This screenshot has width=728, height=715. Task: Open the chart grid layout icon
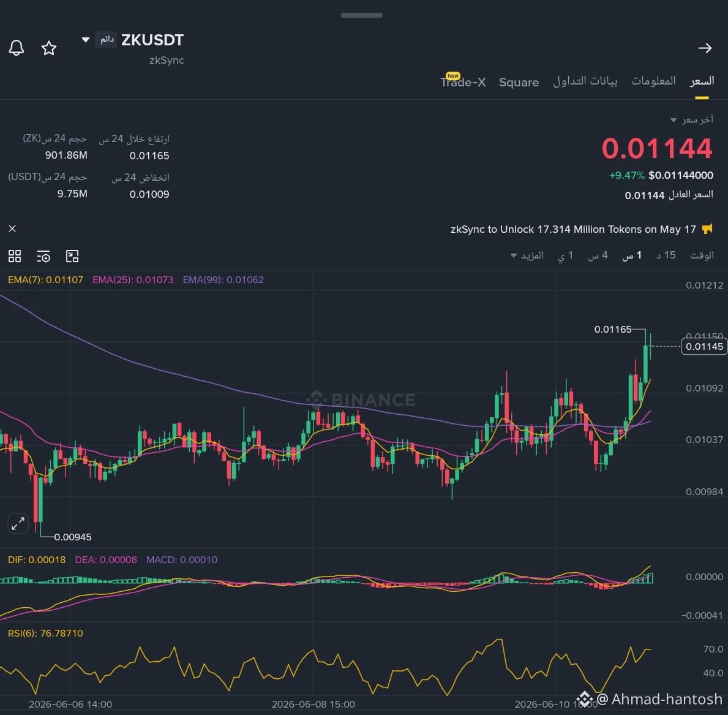pyautogui.click(x=15, y=256)
